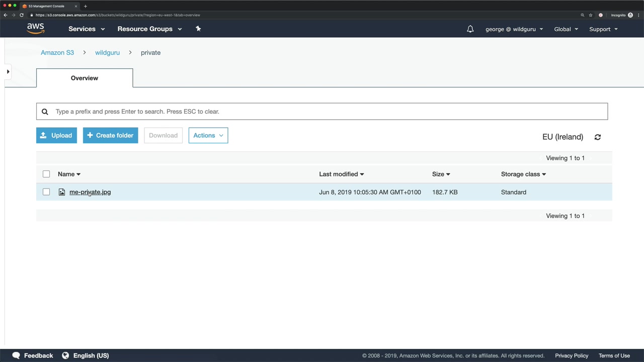Image resolution: width=644 pixels, height=362 pixels.
Task: Open the Global region dropdown
Action: pos(566,29)
